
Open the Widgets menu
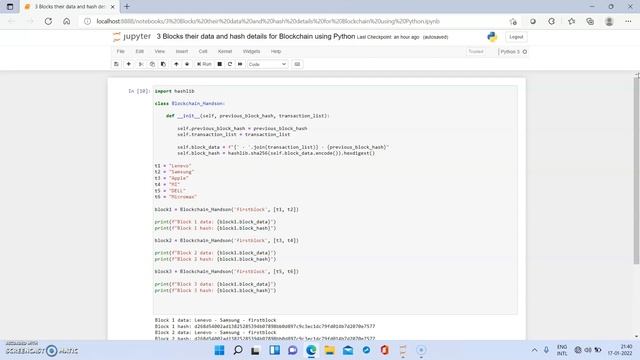(251, 51)
